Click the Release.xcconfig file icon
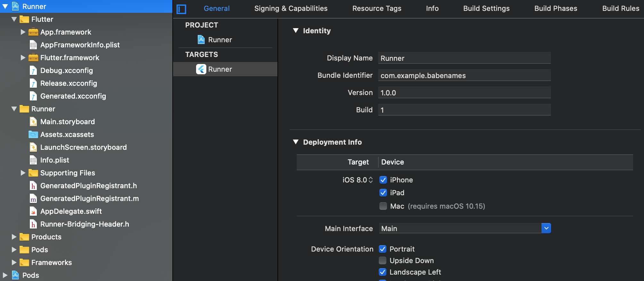Screen dimensions: 644x281 33,83
